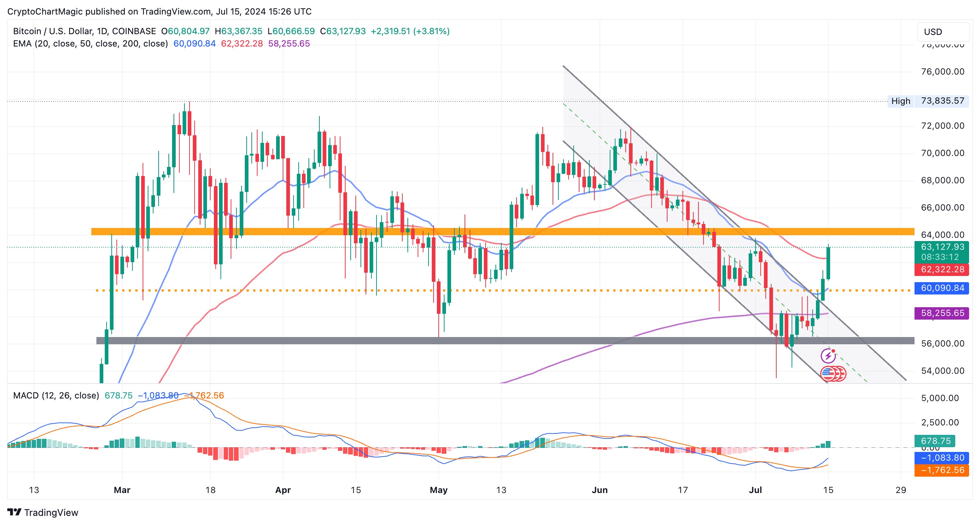Click the Mar label on the time axis
Viewport: 980px width, 525px height.
click(122, 490)
